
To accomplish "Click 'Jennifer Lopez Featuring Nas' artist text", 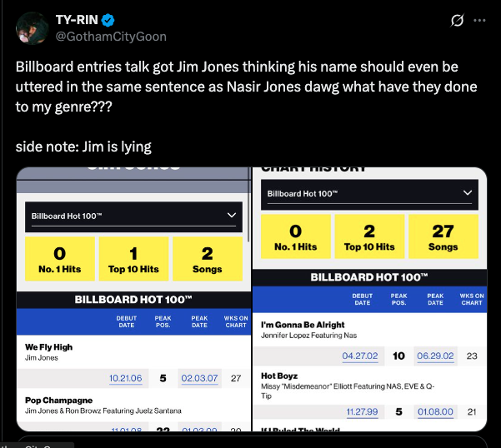I will pyautogui.click(x=309, y=336).
